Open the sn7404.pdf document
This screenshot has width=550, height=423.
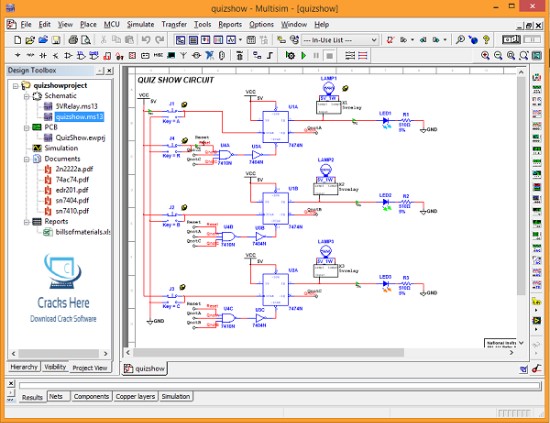point(72,200)
